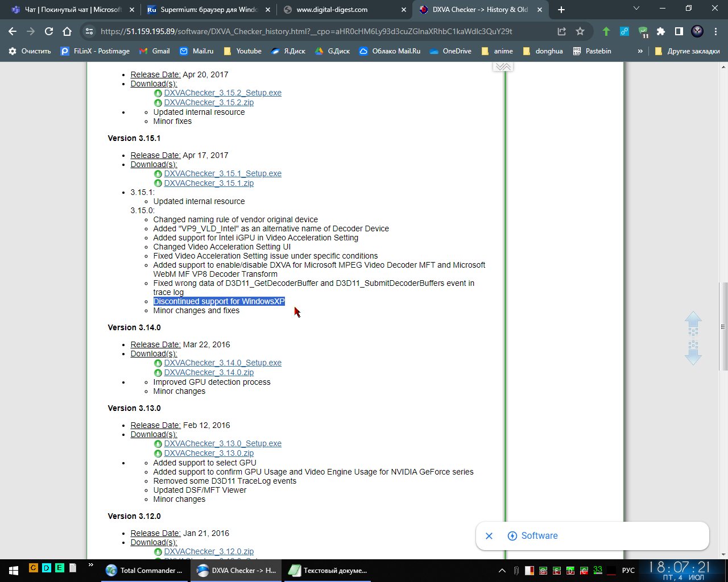This screenshot has width=728, height=582.
Task: Open the browser profile avatar
Action: [697, 32]
